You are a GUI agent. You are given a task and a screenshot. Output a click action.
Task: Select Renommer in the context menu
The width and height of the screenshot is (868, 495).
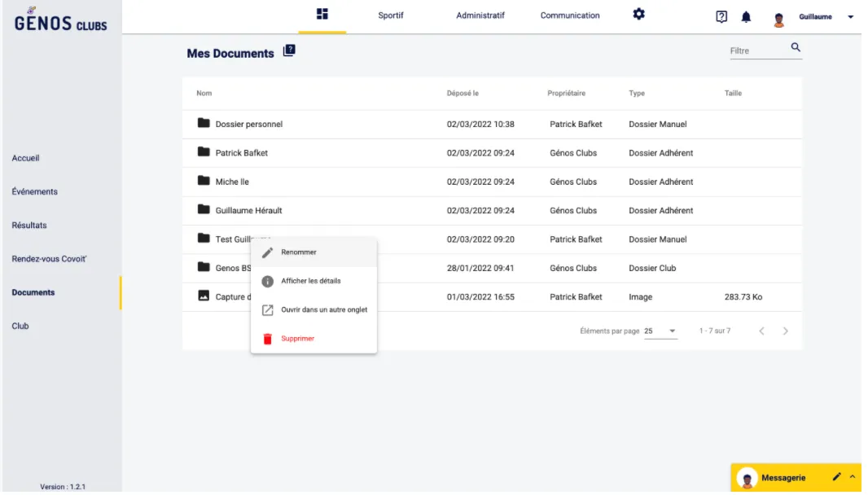tap(299, 252)
